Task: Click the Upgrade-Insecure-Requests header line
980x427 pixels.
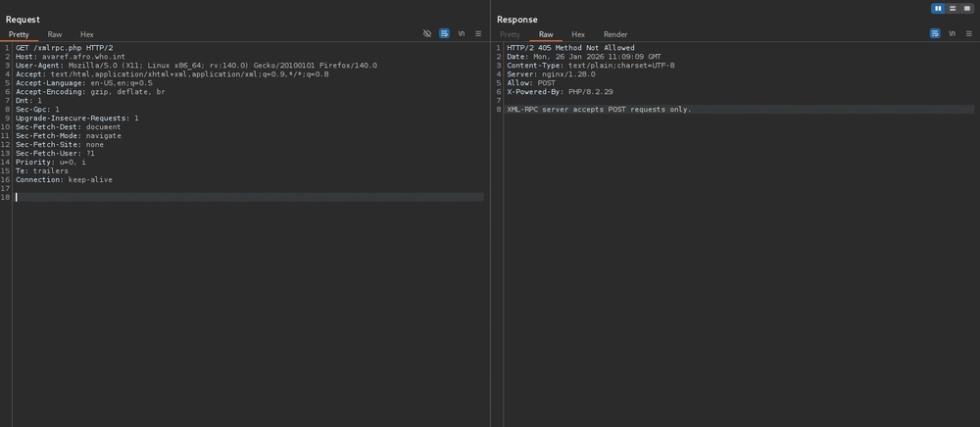Action: [76, 118]
